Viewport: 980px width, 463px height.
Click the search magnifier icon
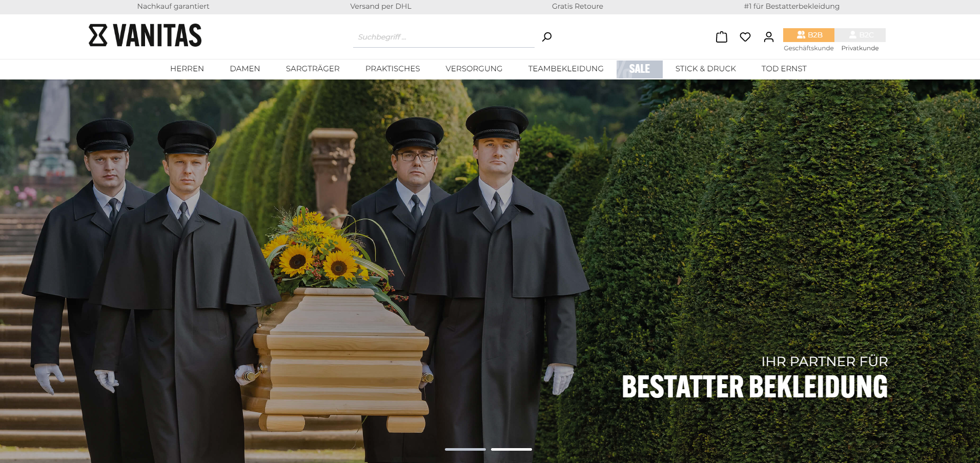click(547, 37)
